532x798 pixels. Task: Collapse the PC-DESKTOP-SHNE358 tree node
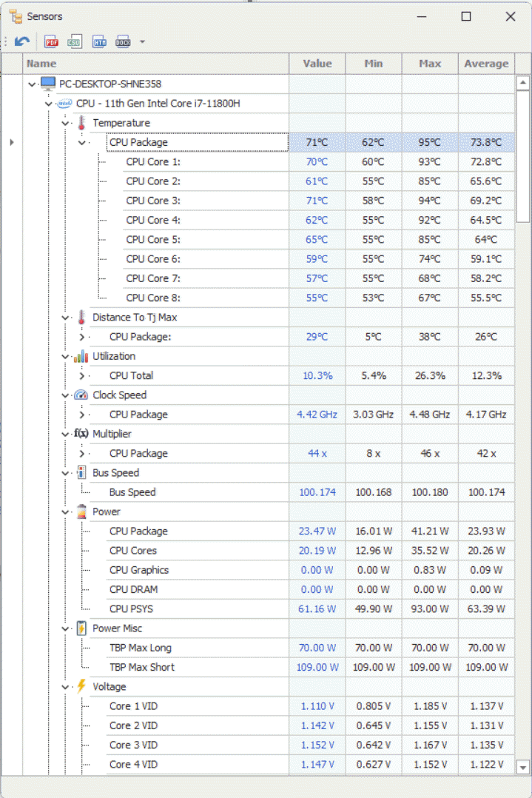coord(32,84)
